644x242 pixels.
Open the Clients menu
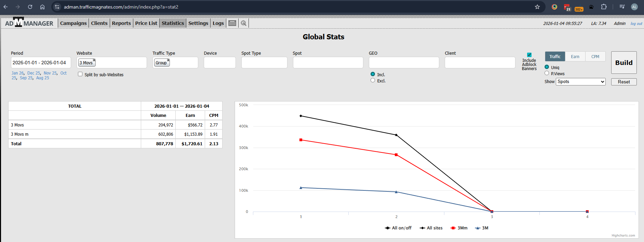(99, 23)
